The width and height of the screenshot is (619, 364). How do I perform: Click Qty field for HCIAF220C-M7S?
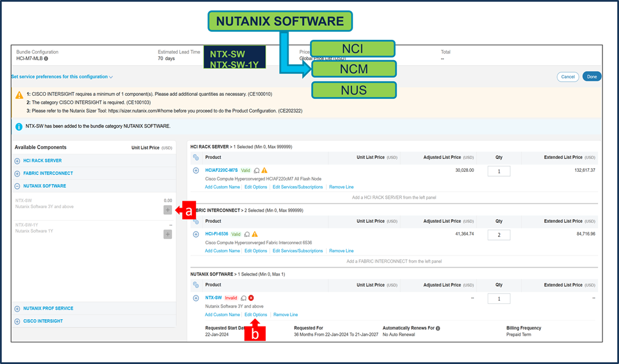point(499,171)
